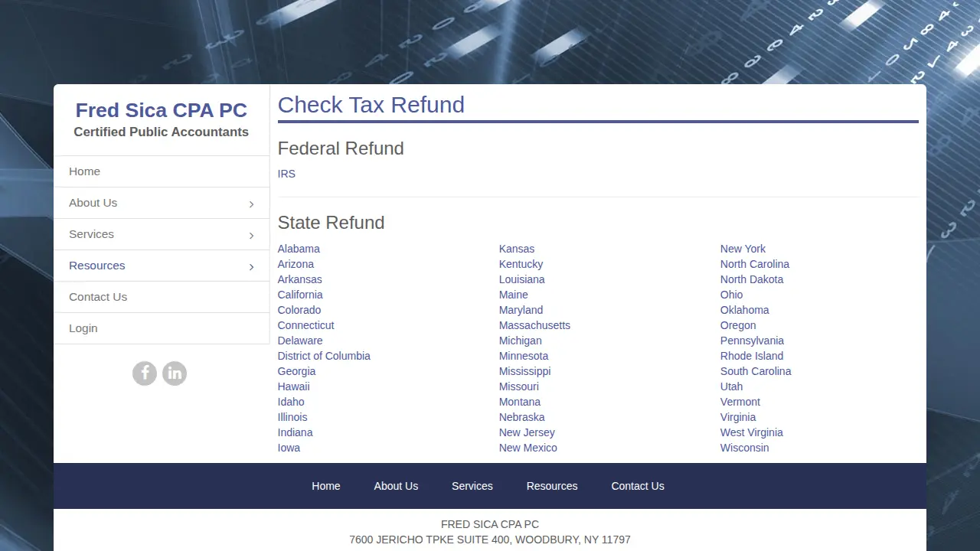The image size is (980, 551).
Task: Click Home in the footer navigation
Action: pos(326,486)
